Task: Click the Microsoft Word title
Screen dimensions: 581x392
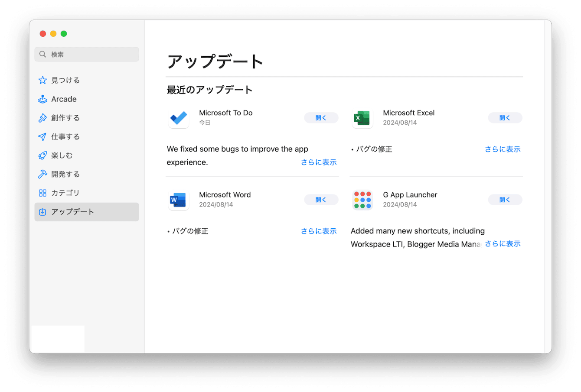Action: pyautogui.click(x=225, y=194)
